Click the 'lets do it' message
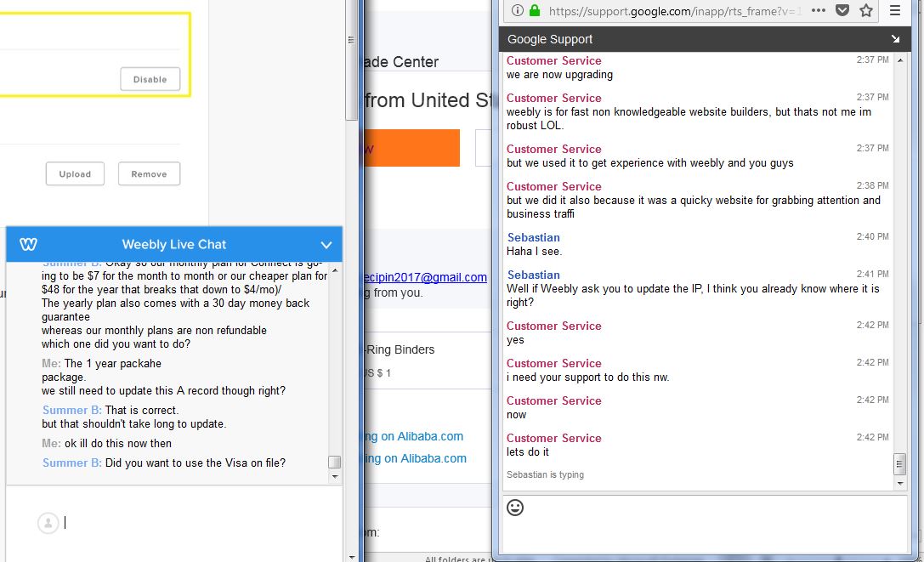Screen dimensions: 924x562 (527, 451)
